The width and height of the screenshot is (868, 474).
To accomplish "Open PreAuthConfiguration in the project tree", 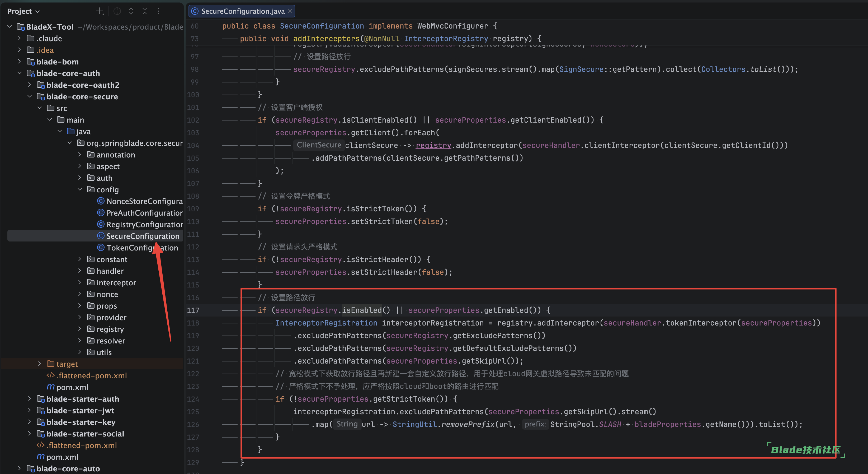I will pyautogui.click(x=145, y=213).
